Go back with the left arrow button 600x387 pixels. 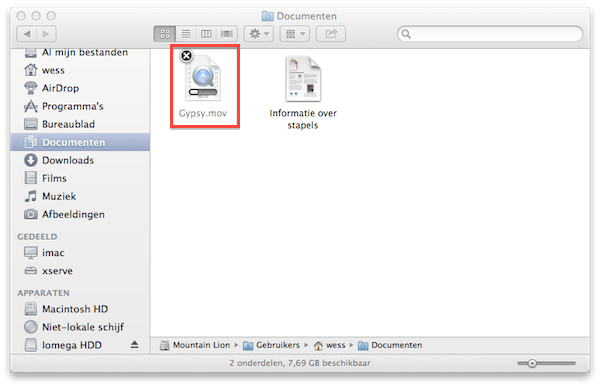tap(27, 34)
